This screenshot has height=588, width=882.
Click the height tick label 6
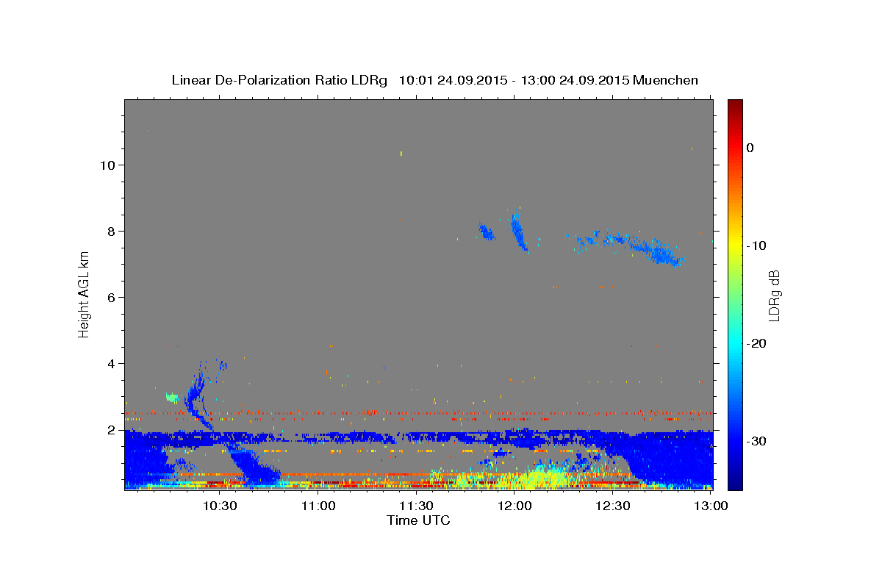tap(111, 297)
